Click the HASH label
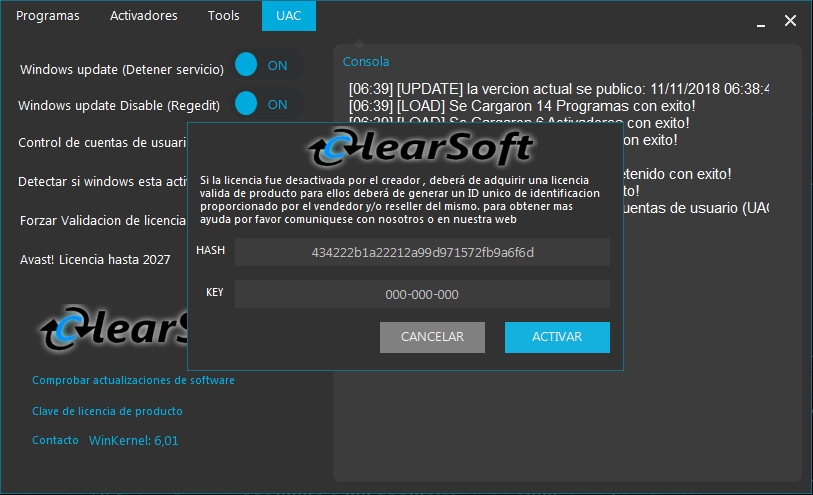Image resolution: width=813 pixels, height=495 pixels. [x=211, y=250]
